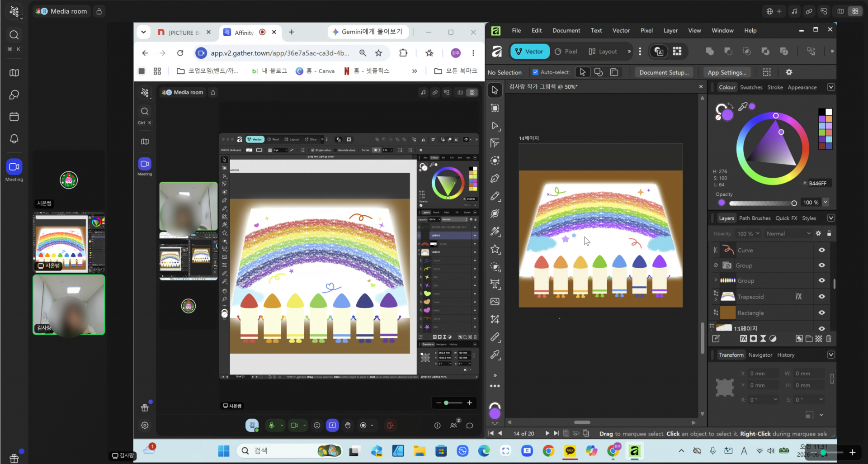Click the eyedropper in the Colour panel
The image size is (868, 464).
pyautogui.click(x=743, y=106)
